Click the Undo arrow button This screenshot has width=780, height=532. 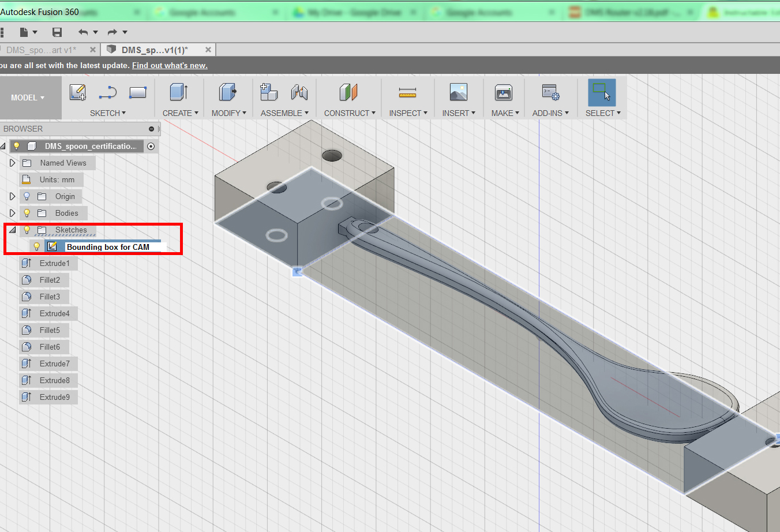(x=83, y=32)
